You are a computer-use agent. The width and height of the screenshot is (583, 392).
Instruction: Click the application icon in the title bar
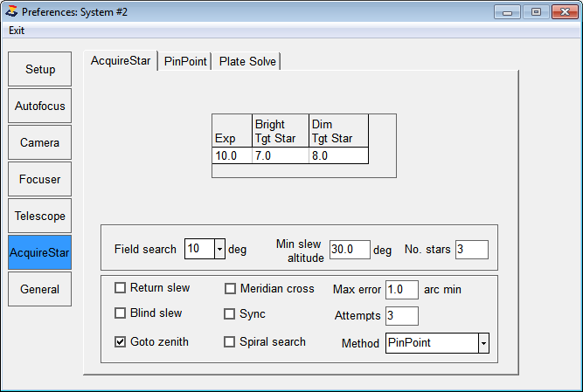[11, 11]
